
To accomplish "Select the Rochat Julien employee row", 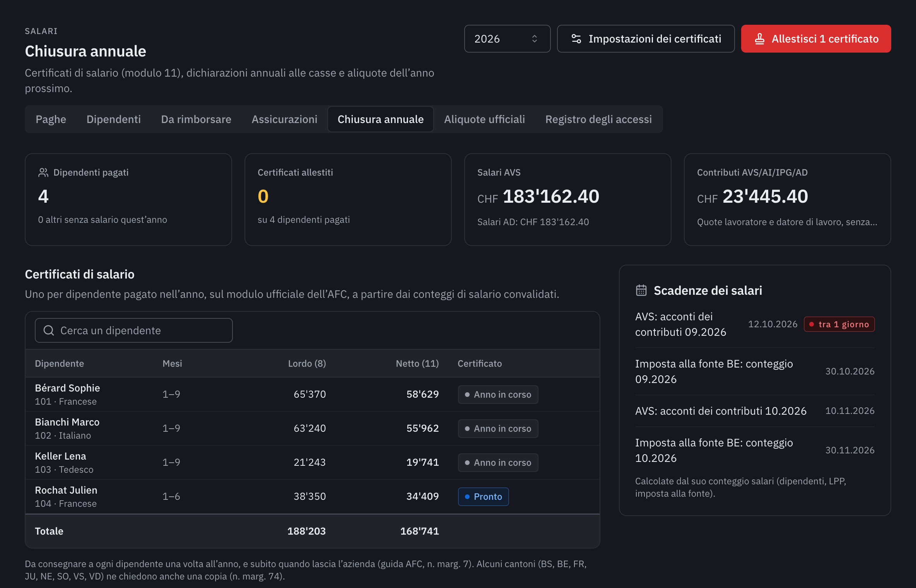I will point(313,496).
